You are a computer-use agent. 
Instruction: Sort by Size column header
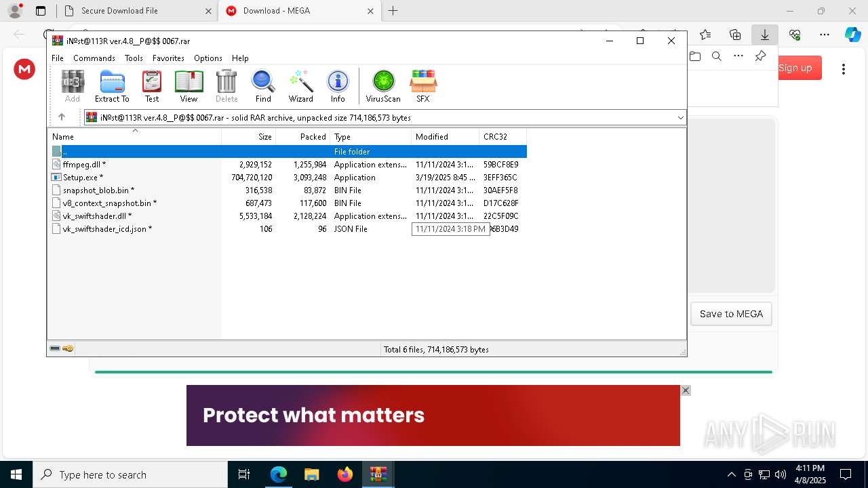(x=249, y=136)
